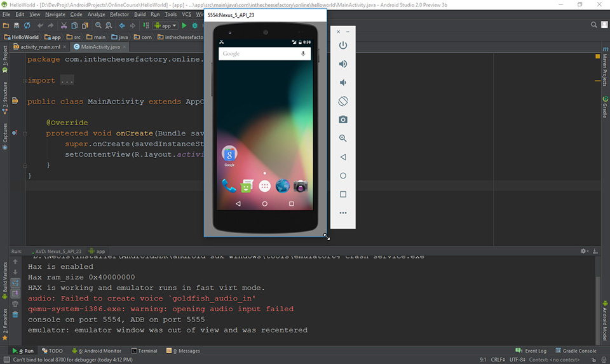Toggle the Project tool window sidebar
This screenshot has height=364, width=610.
click(x=5, y=59)
